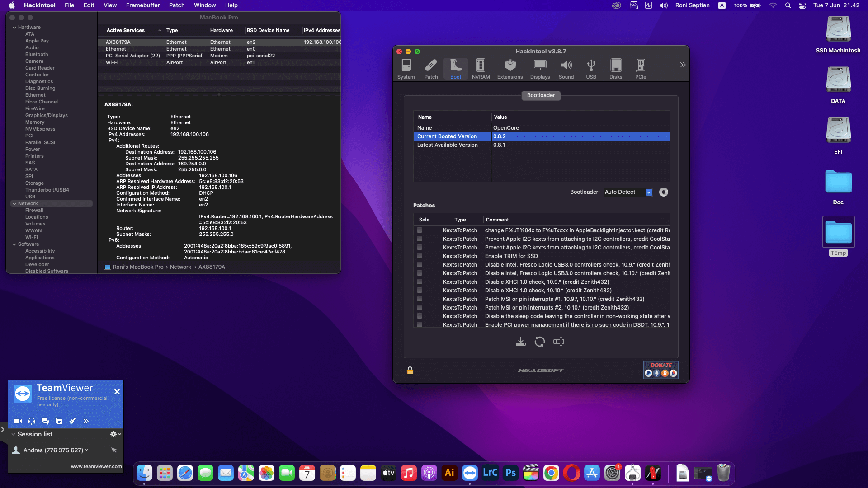The image size is (868, 488).
Task: Select Graphics/Displays in System Information sidebar
Action: pos(47,116)
